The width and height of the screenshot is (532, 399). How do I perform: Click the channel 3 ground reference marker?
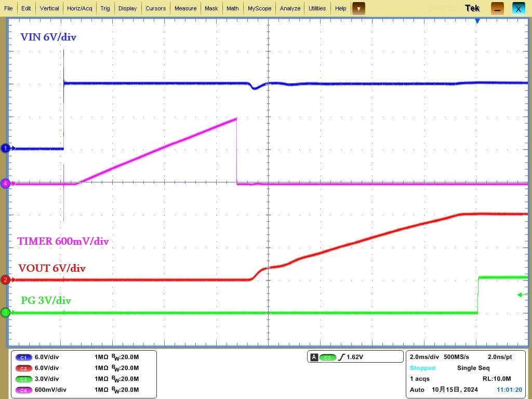point(6,312)
